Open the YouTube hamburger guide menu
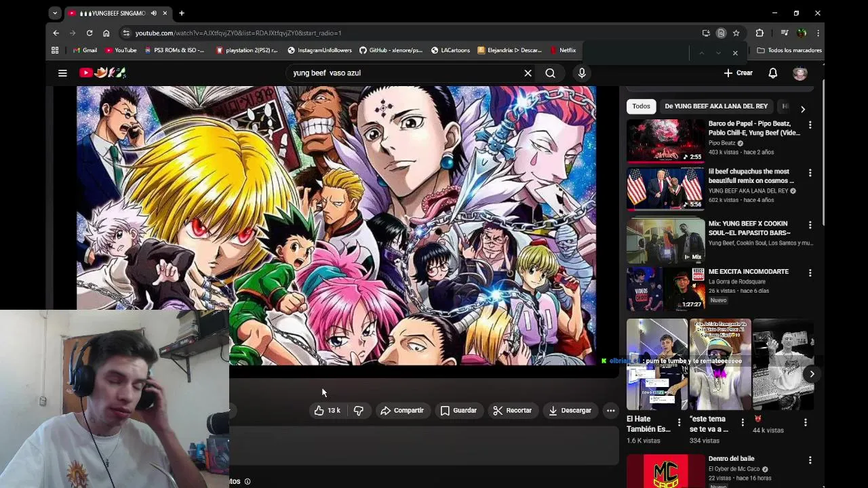 coord(62,73)
